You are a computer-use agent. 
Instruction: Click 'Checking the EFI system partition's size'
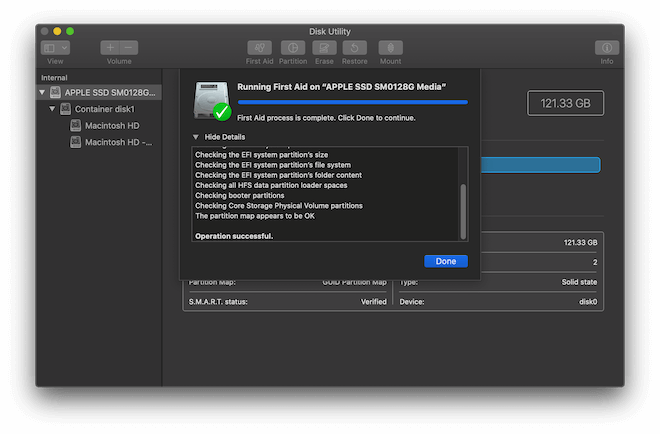click(261, 155)
